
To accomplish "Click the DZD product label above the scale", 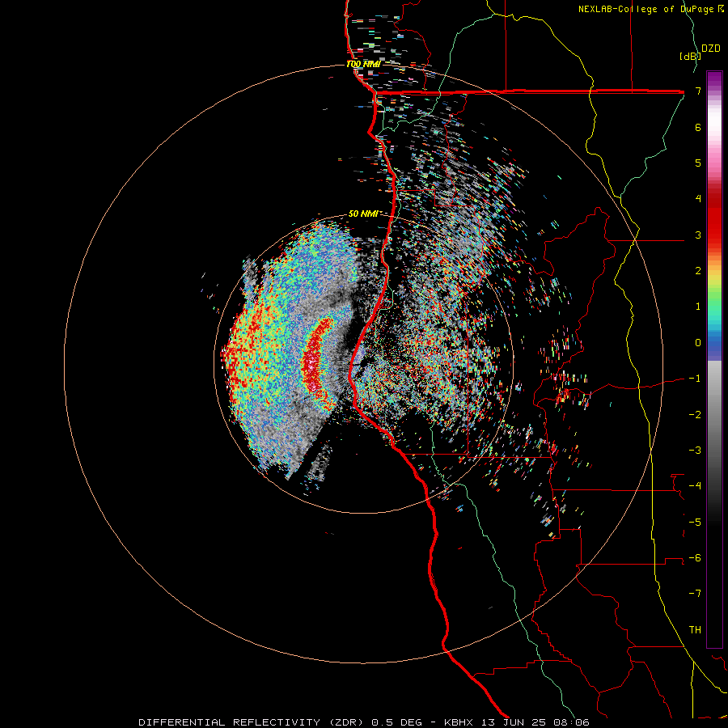I will [711, 49].
